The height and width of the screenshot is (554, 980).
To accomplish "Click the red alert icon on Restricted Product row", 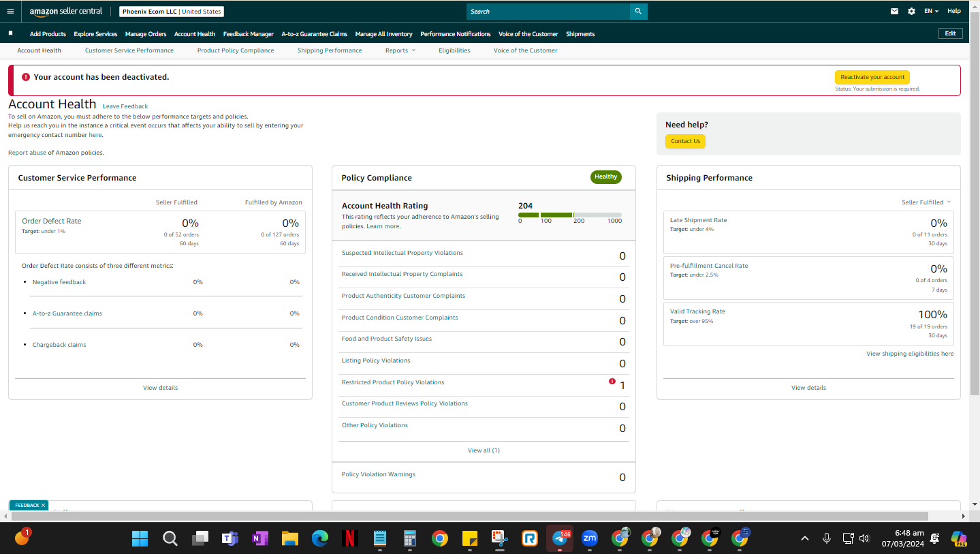I will tap(612, 382).
